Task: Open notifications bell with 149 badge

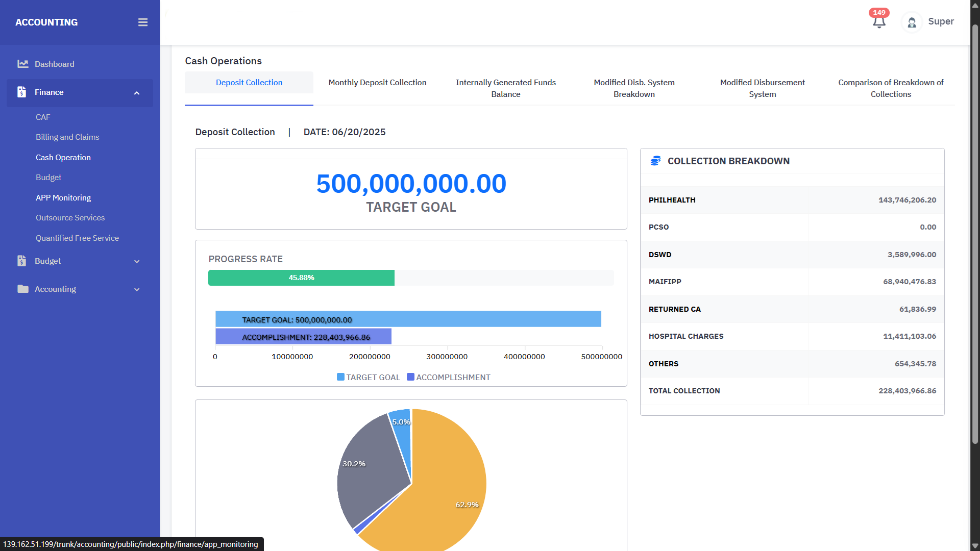Action: coord(879,21)
